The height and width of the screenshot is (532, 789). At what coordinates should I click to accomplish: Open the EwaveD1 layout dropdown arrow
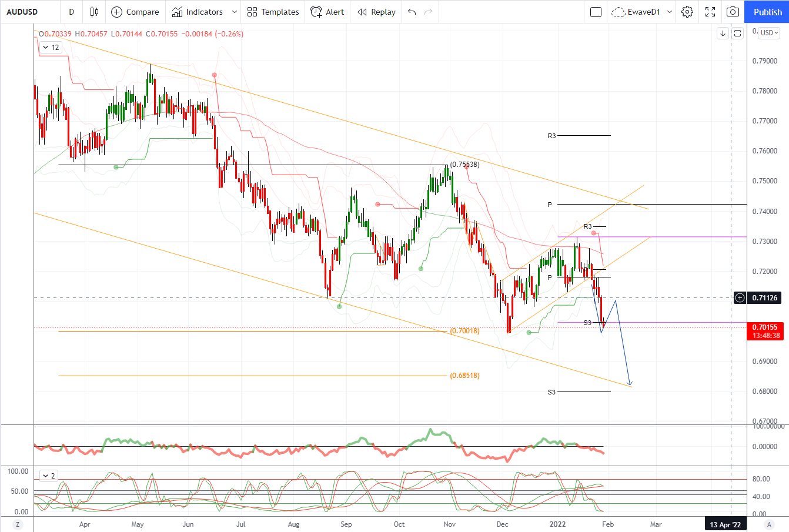coord(670,12)
